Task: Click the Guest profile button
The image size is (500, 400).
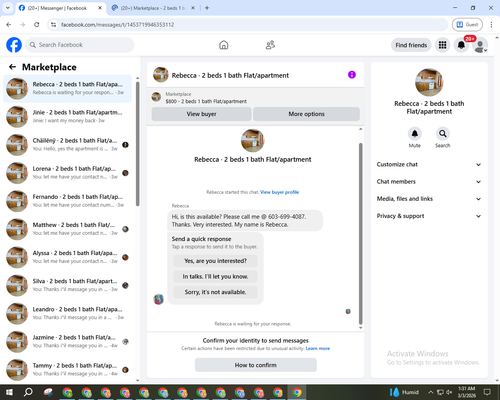Action: pos(467,25)
